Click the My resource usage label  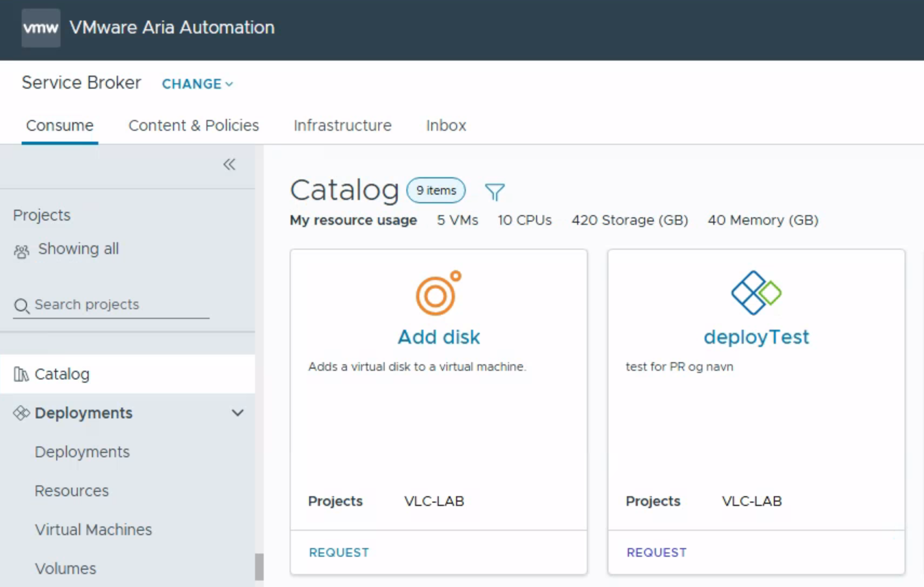pos(353,221)
